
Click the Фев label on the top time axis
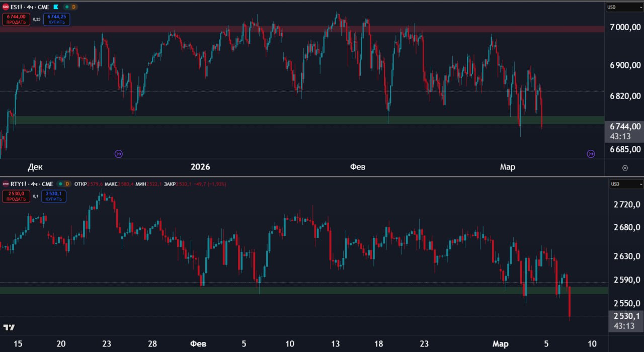click(x=358, y=167)
